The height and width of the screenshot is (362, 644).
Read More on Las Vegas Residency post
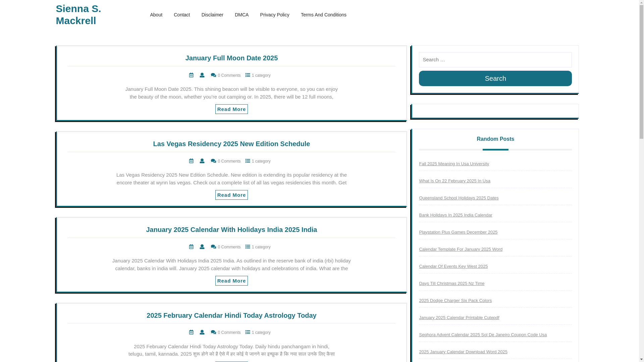[x=231, y=195]
